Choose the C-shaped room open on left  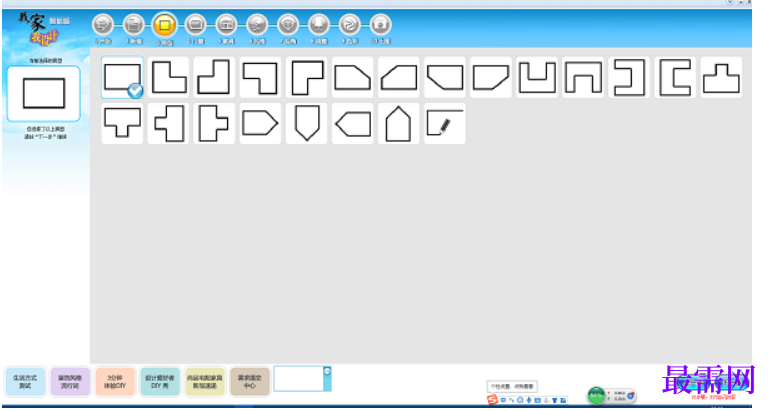tap(629, 77)
